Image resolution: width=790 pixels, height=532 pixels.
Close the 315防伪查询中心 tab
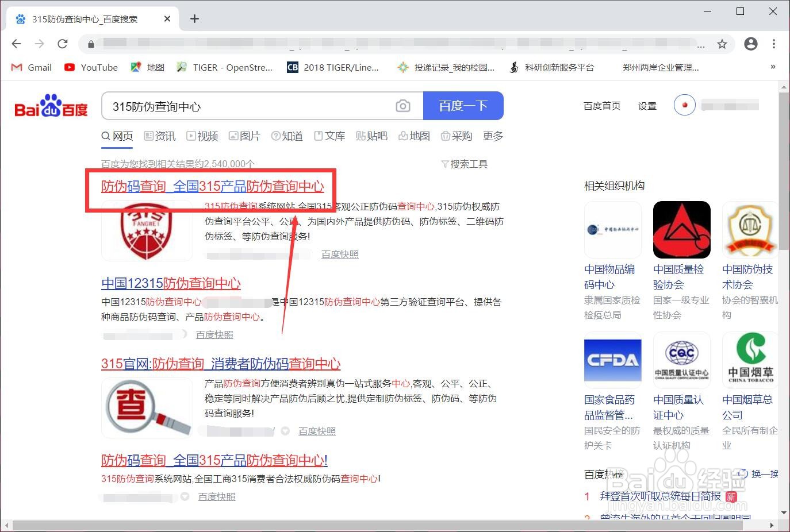(167, 19)
